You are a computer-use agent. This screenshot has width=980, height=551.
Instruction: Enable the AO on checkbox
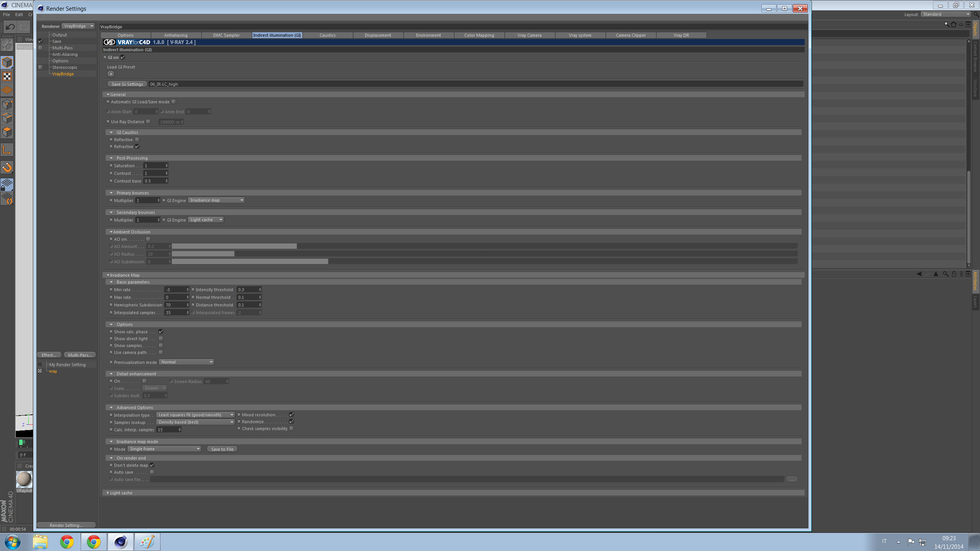click(x=149, y=239)
